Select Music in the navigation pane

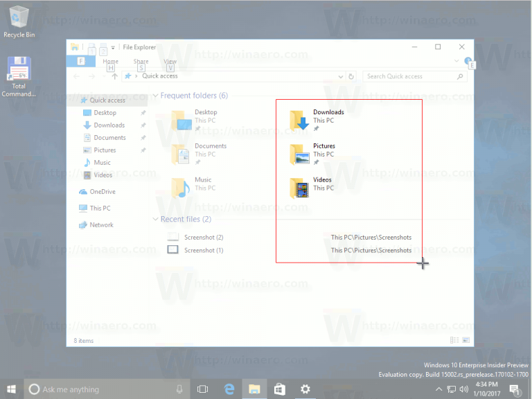102,163
